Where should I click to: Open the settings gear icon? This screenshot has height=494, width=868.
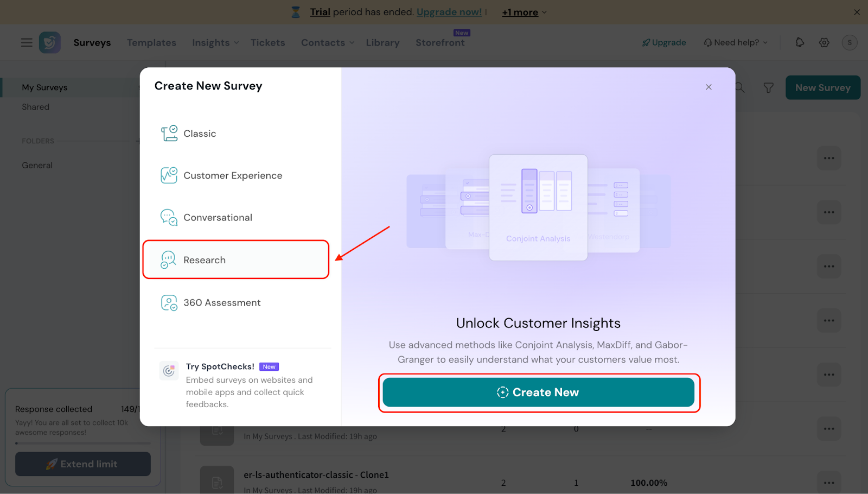click(824, 42)
